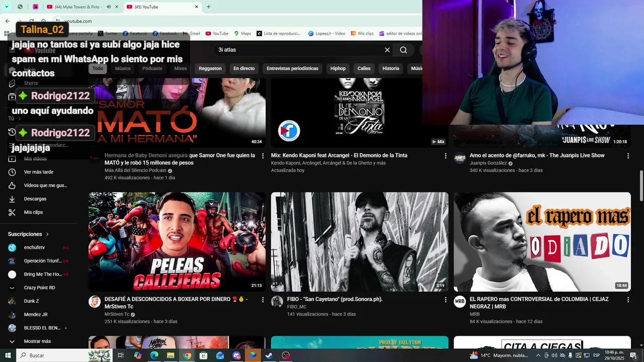Open options menu for Baby Demoni video

point(263,156)
